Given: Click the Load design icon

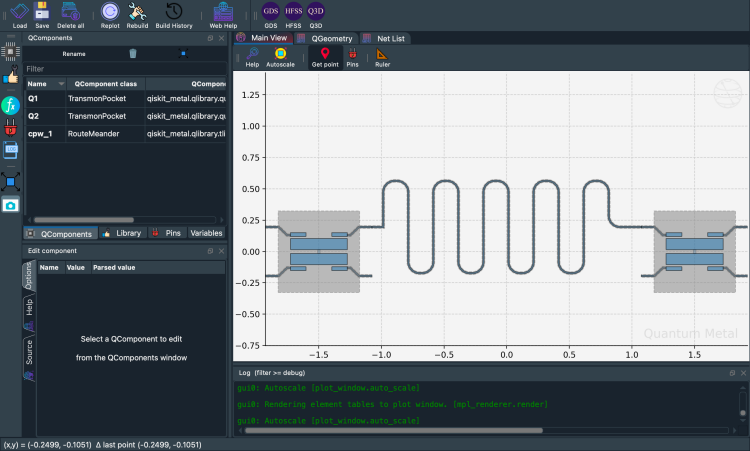Looking at the screenshot, I should (19, 15).
